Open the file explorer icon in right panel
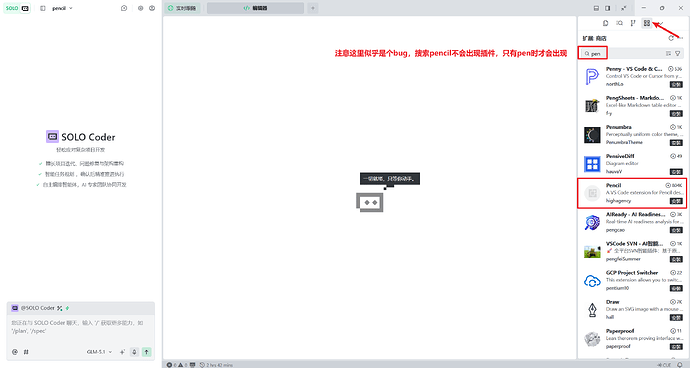This screenshot has width=690, height=368. point(606,23)
